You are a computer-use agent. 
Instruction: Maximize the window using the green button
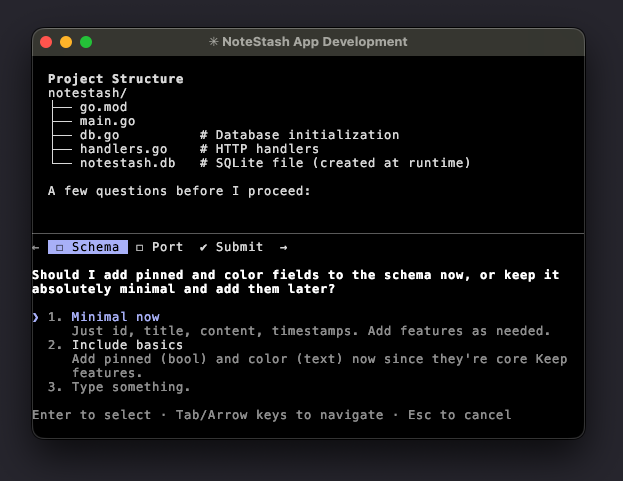tap(86, 42)
